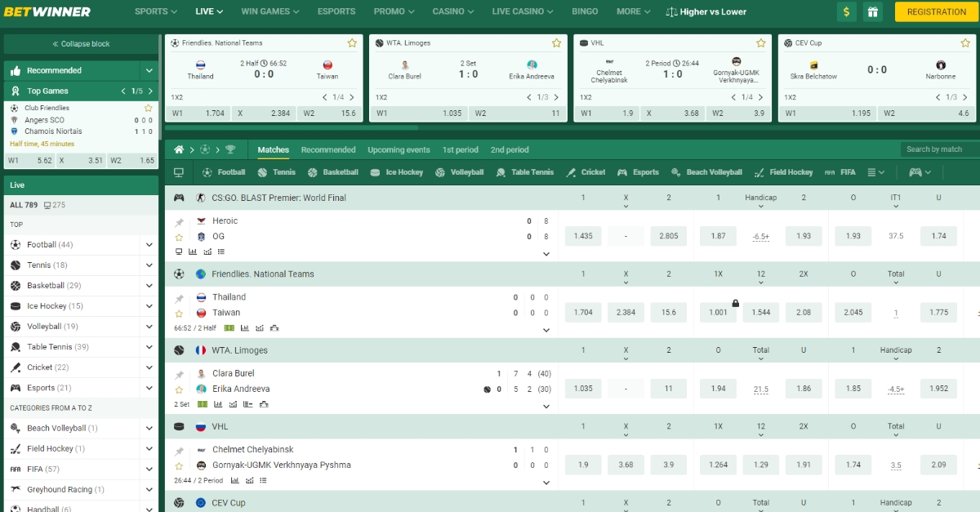980x512 pixels.
Task: Open the SPORTS menu
Action: (156, 11)
